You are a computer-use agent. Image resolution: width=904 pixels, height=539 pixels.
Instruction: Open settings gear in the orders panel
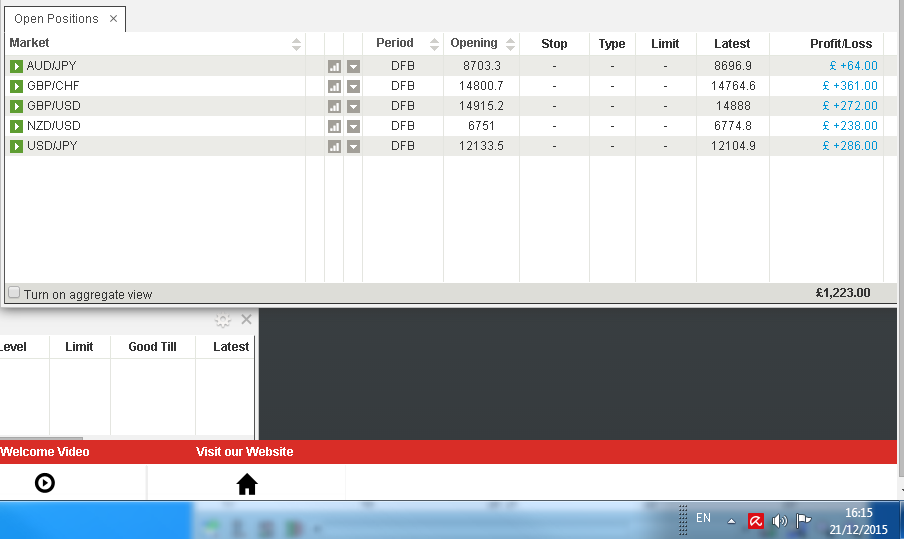coord(223,320)
